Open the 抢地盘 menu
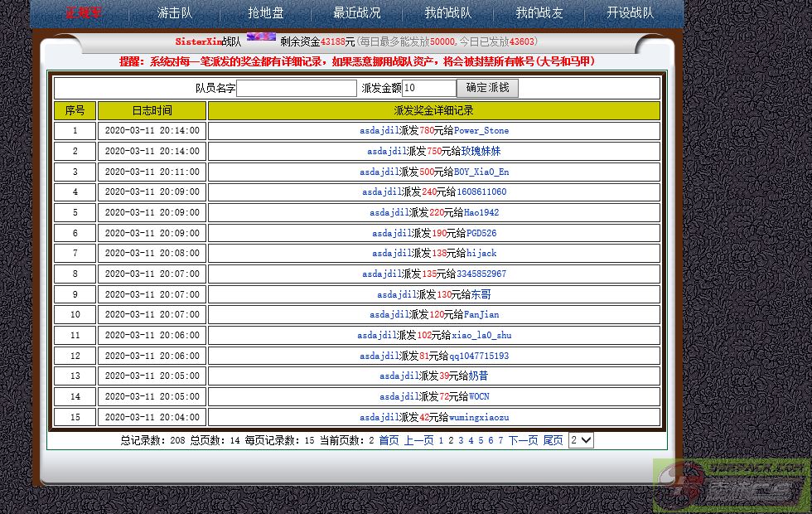Screen dimensions: 812x514 [266, 13]
